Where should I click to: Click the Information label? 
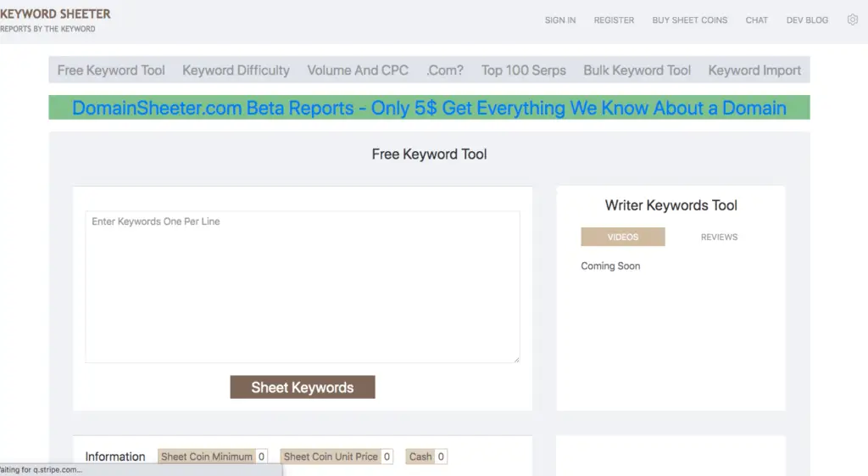click(115, 456)
